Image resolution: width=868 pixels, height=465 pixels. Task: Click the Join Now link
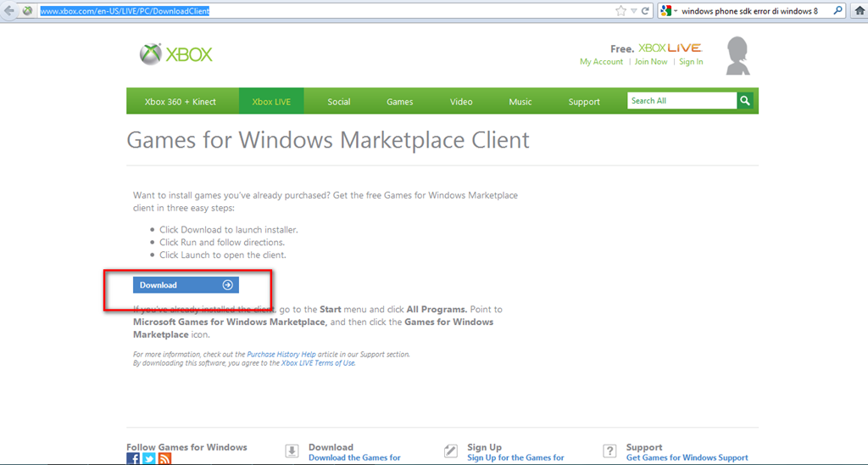click(651, 62)
